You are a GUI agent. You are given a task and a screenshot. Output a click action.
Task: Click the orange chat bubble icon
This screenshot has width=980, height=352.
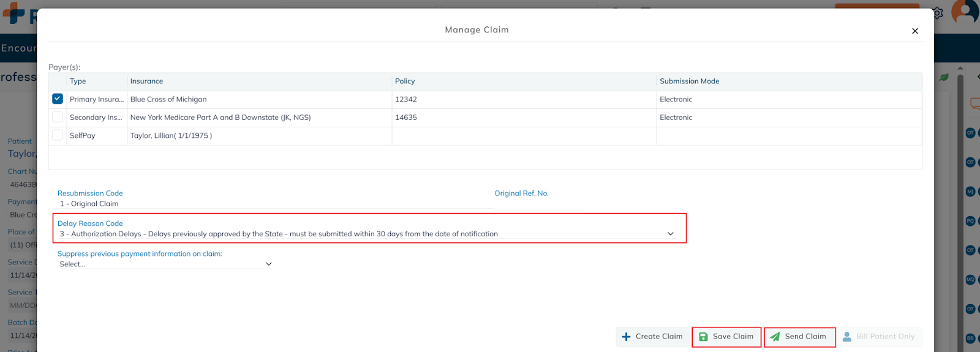pos(974,103)
